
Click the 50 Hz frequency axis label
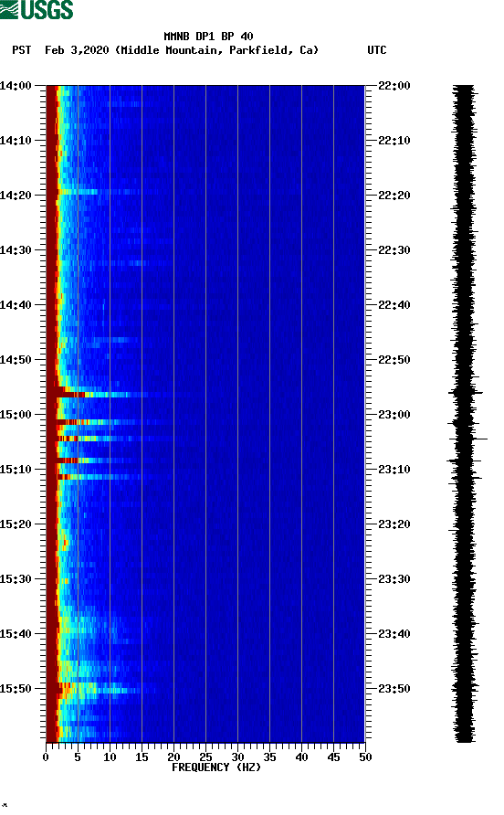pos(366,757)
